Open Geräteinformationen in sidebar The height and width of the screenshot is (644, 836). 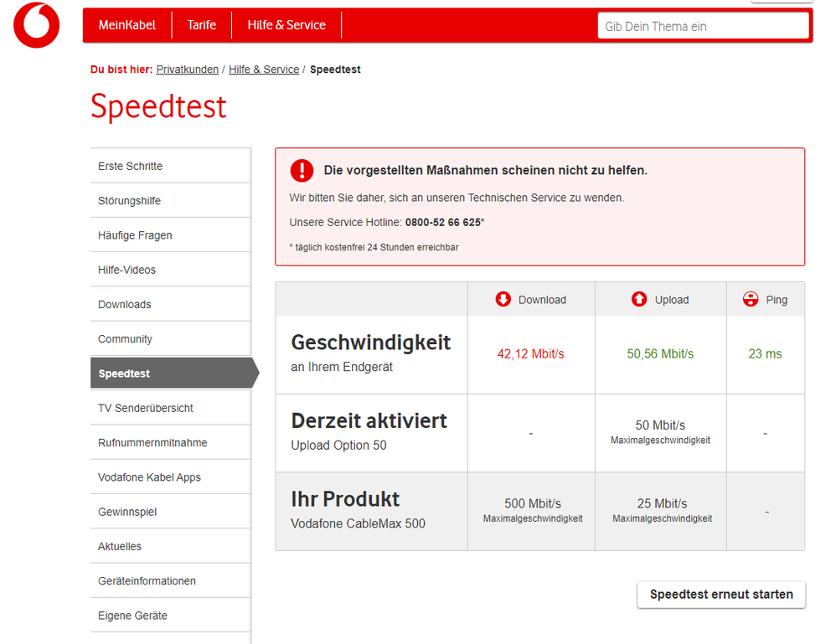pyautogui.click(x=171, y=581)
